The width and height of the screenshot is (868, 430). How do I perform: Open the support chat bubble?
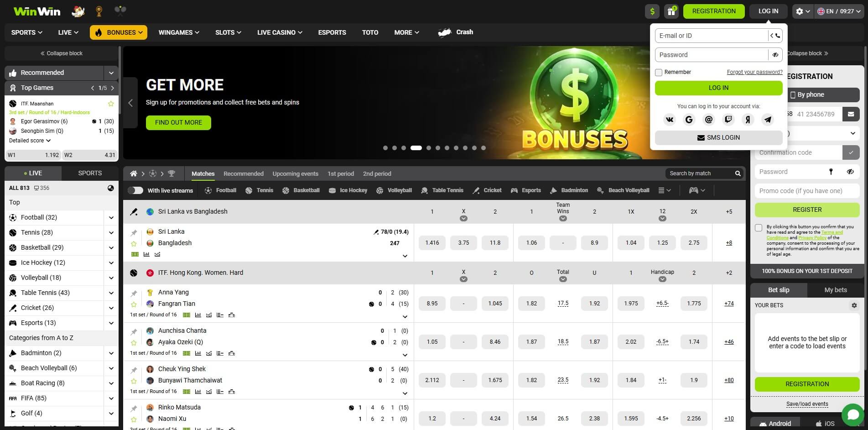(x=852, y=414)
